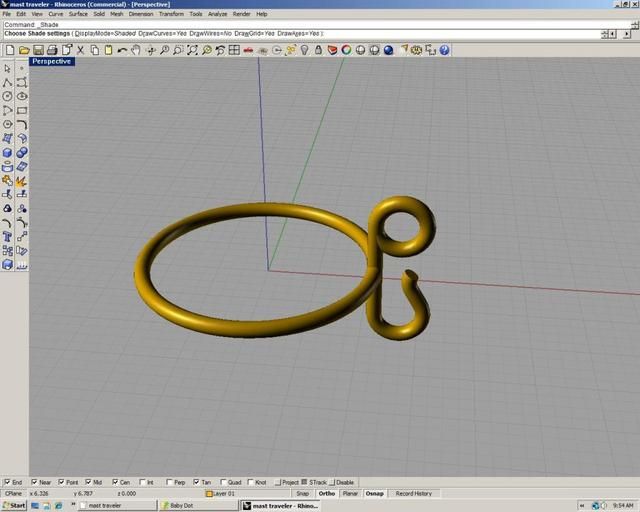Image resolution: width=640 pixels, height=512 pixels.
Task: Toggle the Osnap button in status bar
Action: pyautogui.click(x=374, y=494)
